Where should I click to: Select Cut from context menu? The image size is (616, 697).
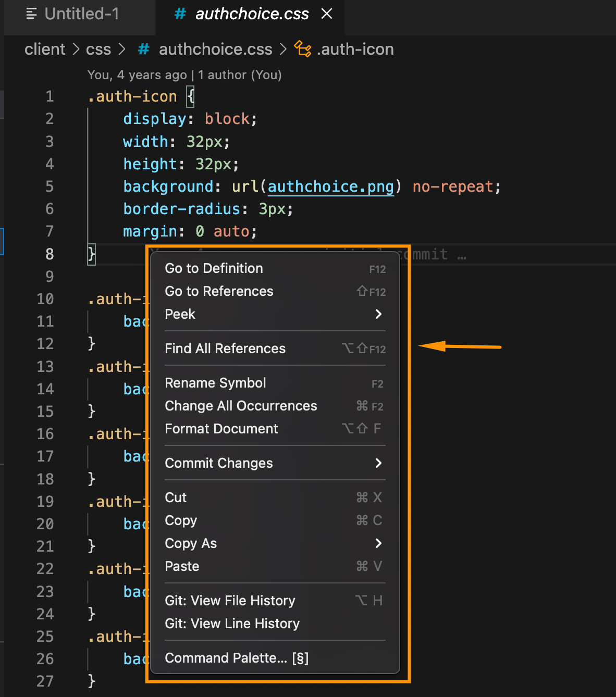(x=275, y=498)
